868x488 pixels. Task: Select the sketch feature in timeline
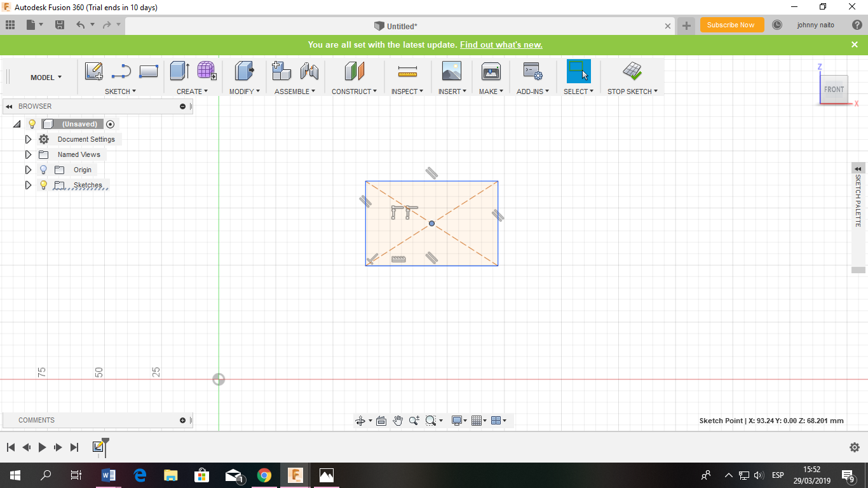[98, 447]
